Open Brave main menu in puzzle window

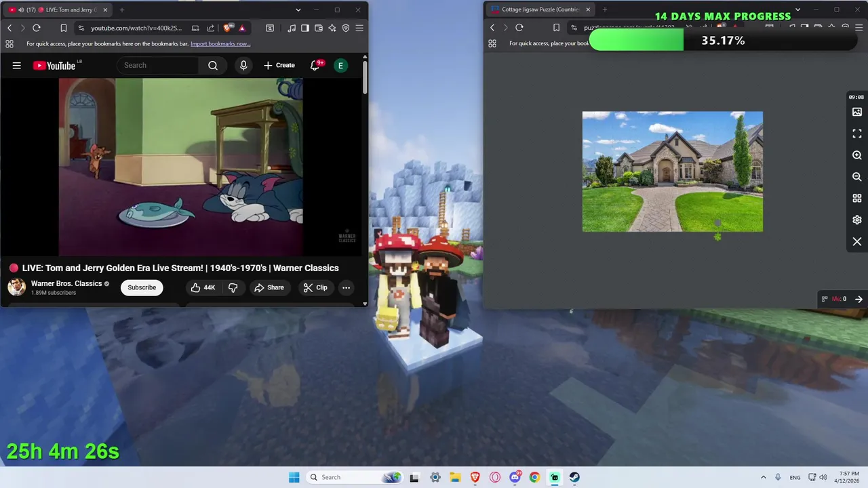859,28
